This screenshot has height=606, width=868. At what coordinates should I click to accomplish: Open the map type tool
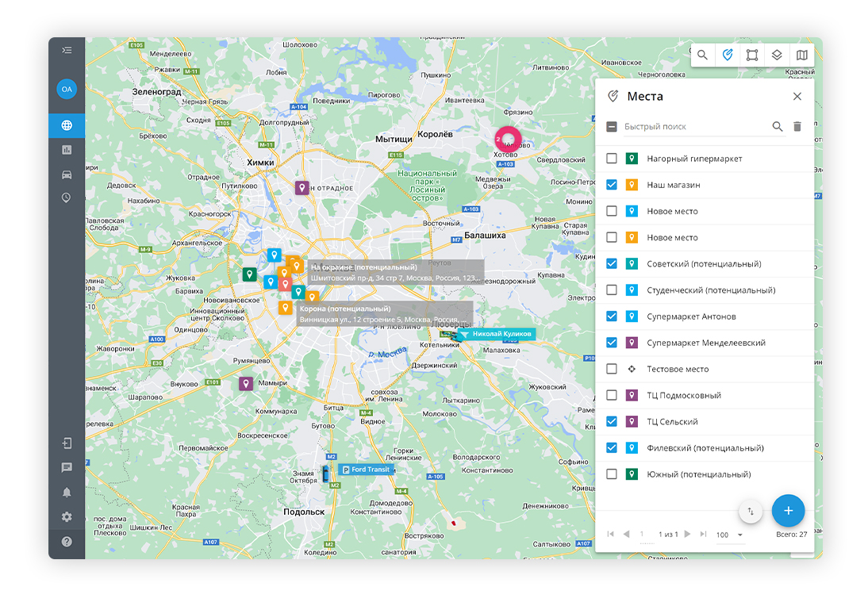point(801,55)
